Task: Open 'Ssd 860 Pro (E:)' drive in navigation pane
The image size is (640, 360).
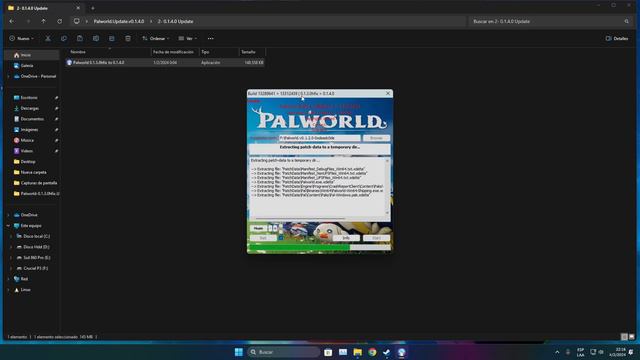Action: (x=37, y=258)
